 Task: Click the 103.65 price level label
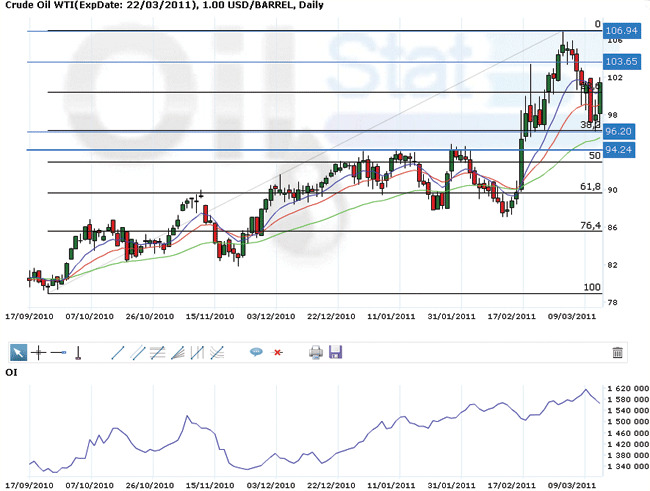[620, 62]
